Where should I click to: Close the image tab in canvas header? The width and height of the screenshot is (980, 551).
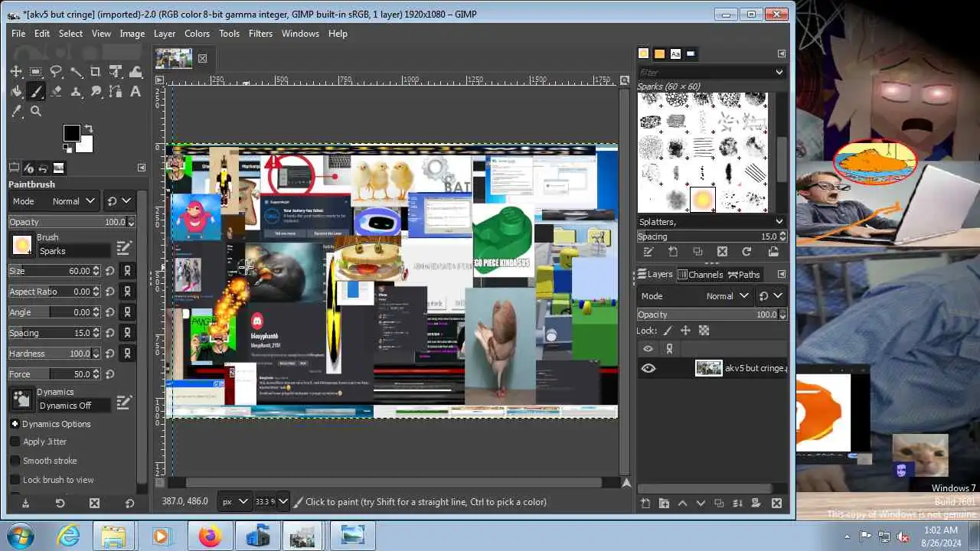[202, 58]
